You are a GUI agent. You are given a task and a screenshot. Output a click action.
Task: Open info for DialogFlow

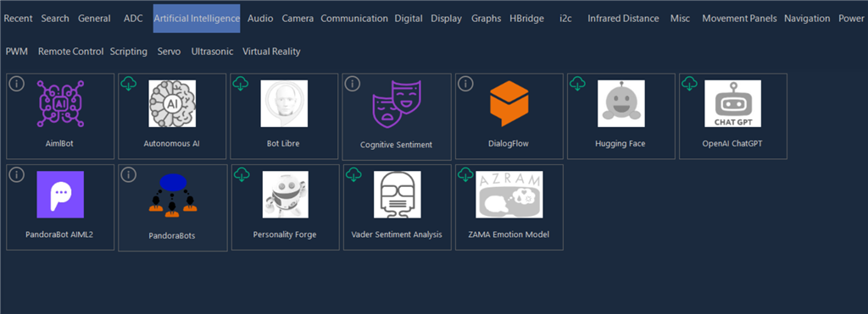(x=465, y=84)
